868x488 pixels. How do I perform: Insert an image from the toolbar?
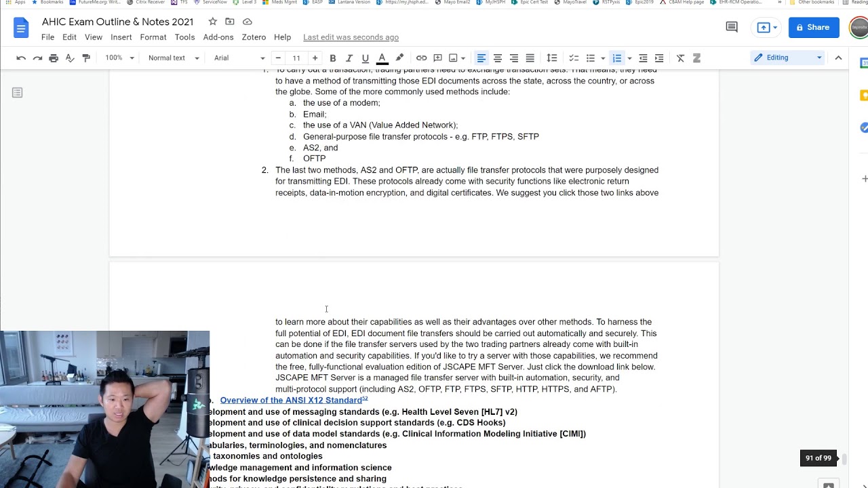tap(453, 58)
